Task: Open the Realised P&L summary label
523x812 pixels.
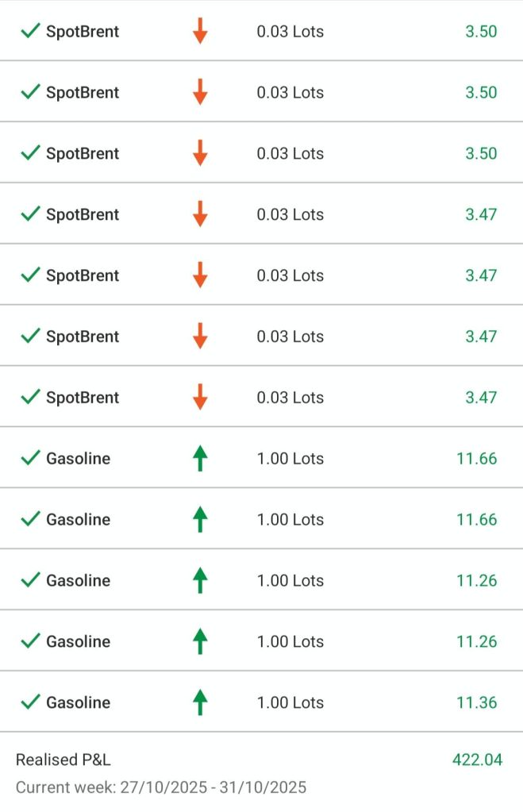Action: point(63,760)
